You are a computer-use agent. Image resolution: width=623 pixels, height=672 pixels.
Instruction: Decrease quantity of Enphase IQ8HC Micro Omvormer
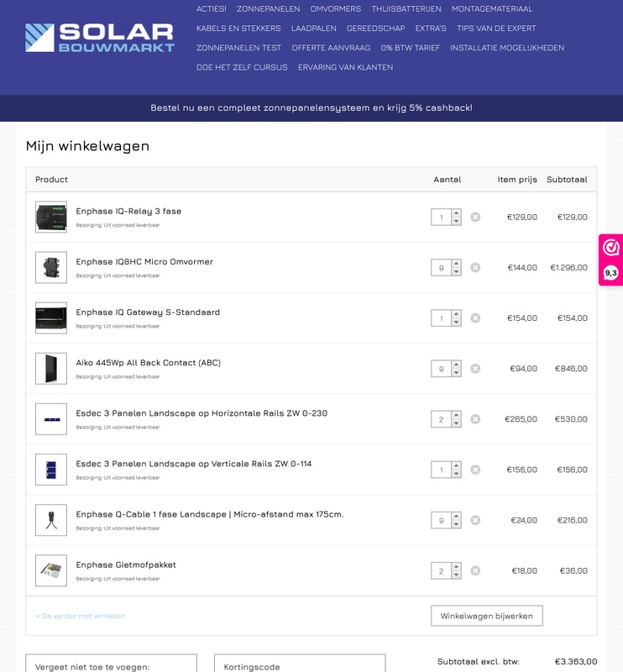[x=456, y=271]
